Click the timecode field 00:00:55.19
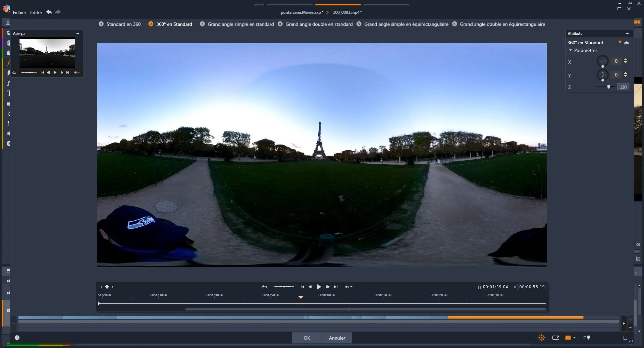The height and width of the screenshot is (348, 644). coord(532,287)
